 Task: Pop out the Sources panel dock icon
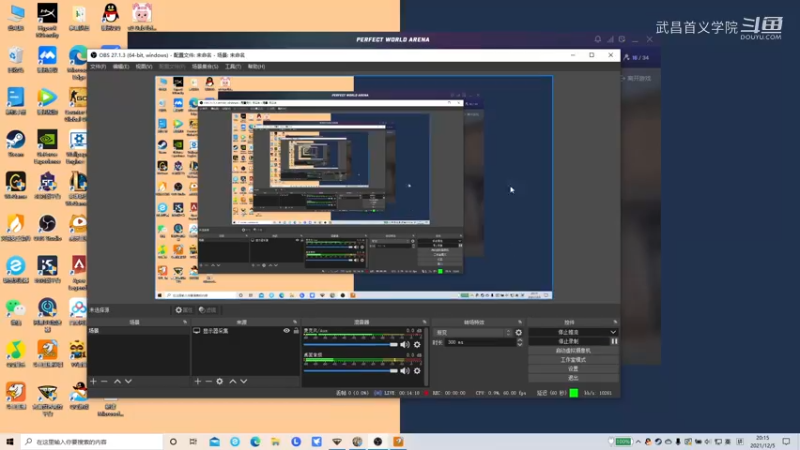[295, 322]
